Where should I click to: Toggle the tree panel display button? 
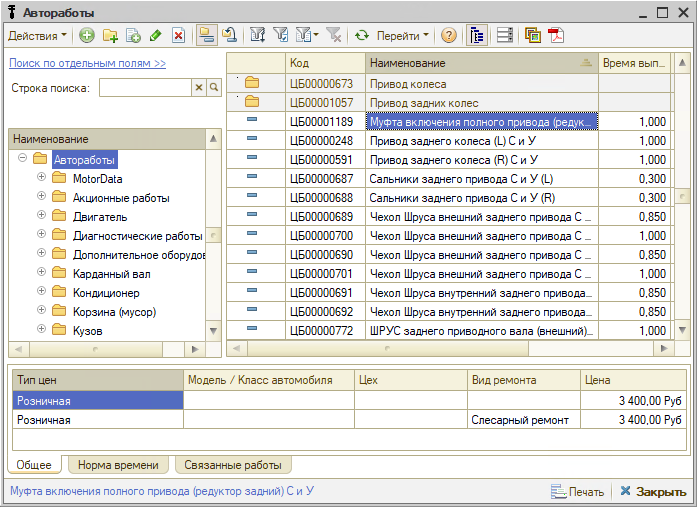(476, 35)
